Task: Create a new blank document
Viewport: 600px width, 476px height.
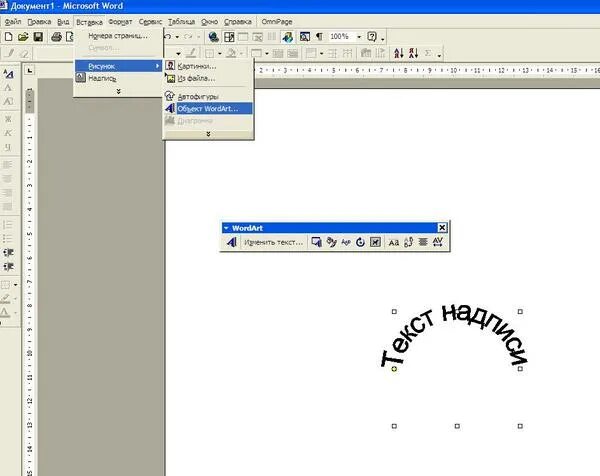Action: [8, 37]
